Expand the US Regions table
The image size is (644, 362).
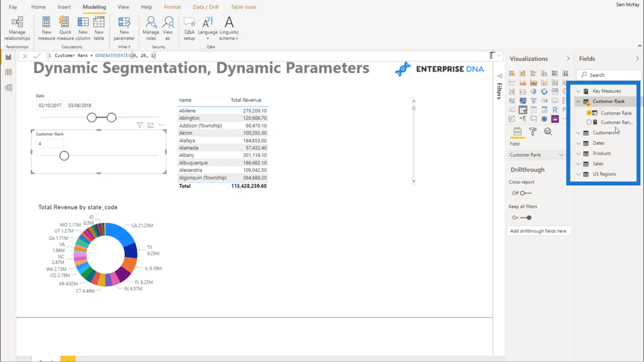point(578,174)
